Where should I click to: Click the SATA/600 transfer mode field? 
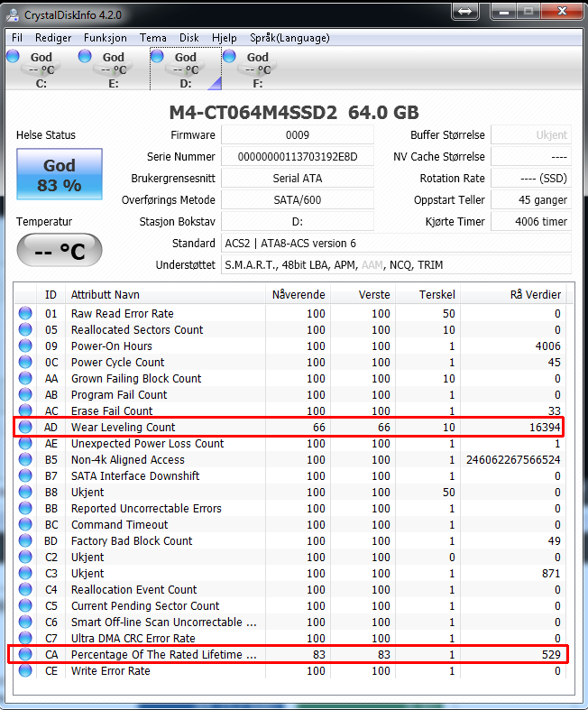[x=298, y=199]
